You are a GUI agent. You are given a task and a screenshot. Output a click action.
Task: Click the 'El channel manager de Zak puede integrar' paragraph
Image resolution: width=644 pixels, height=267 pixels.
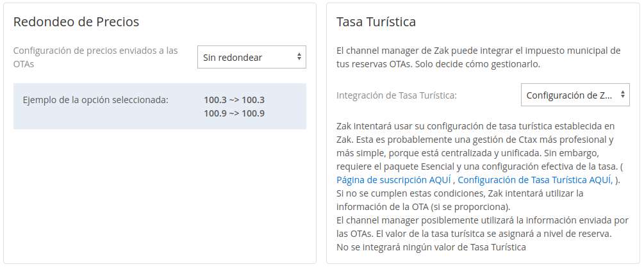click(478, 57)
